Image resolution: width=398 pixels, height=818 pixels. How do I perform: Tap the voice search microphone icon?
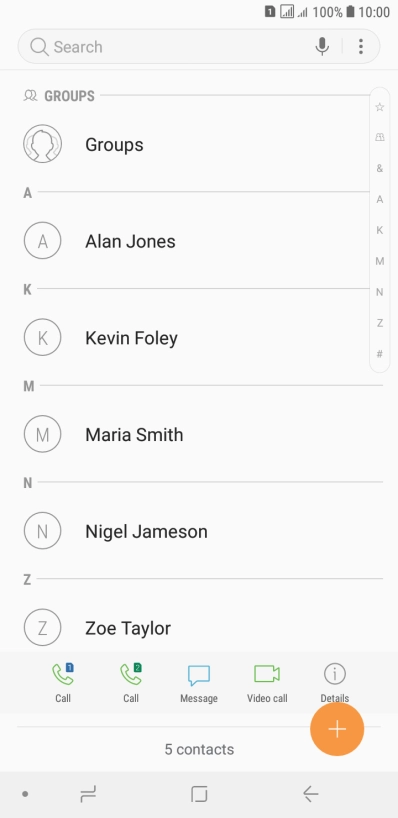322,47
